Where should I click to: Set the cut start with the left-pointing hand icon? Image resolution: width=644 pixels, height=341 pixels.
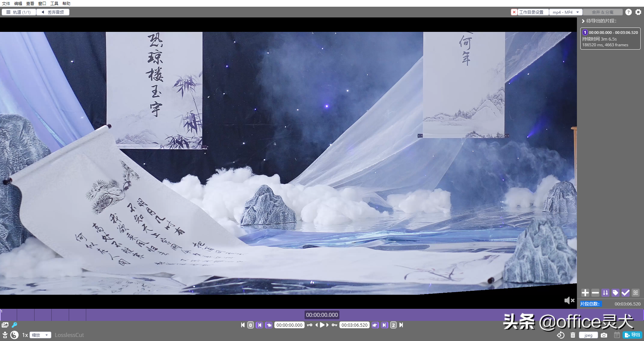coord(269,325)
